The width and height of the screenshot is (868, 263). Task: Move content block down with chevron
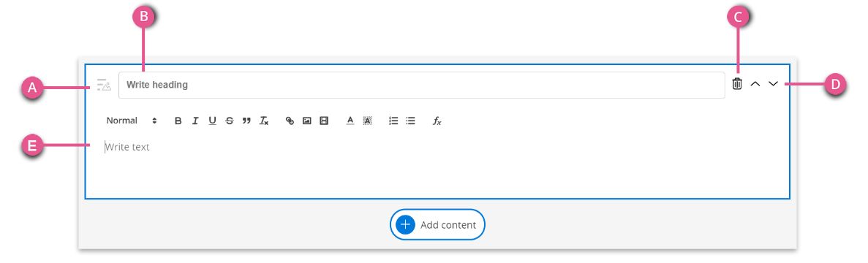774,84
